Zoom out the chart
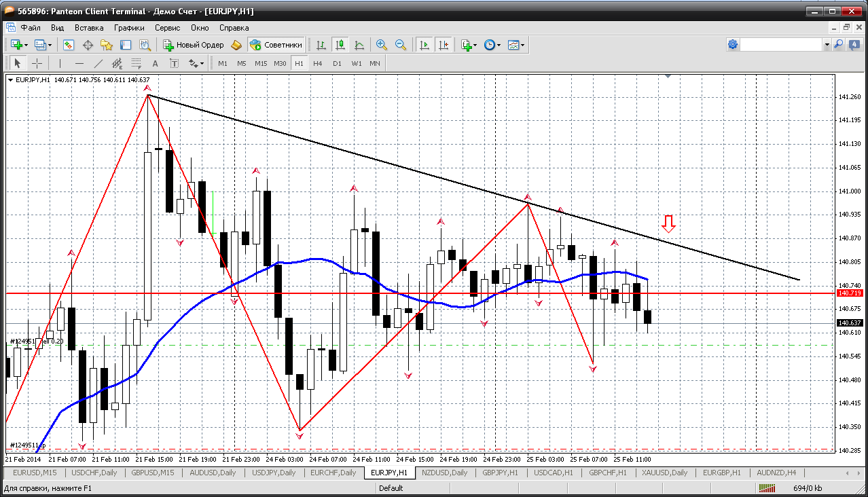The width and height of the screenshot is (868, 497). [401, 45]
